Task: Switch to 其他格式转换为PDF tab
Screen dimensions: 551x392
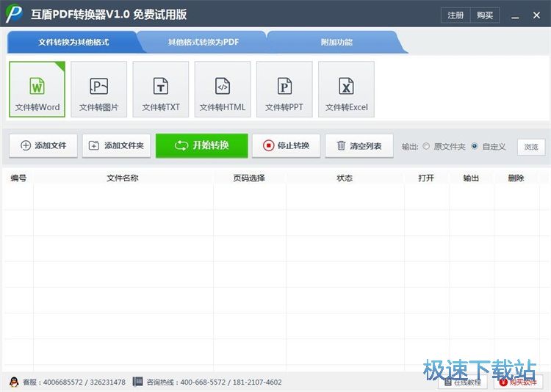Action: coord(203,42)
